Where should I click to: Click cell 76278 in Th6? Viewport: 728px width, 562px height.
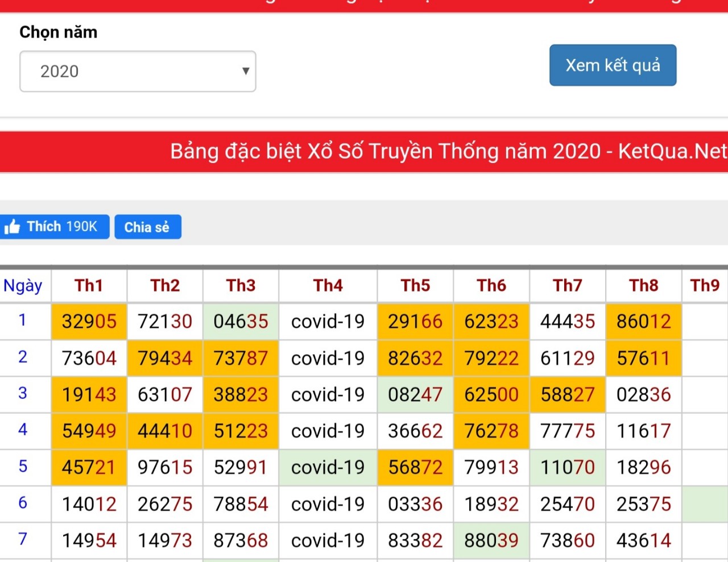[491, 431]
